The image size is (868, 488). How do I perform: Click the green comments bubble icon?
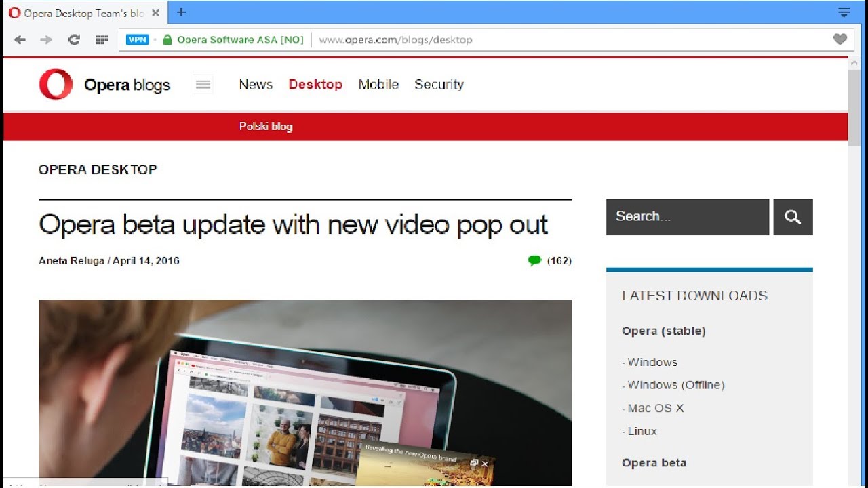point(534,260)
